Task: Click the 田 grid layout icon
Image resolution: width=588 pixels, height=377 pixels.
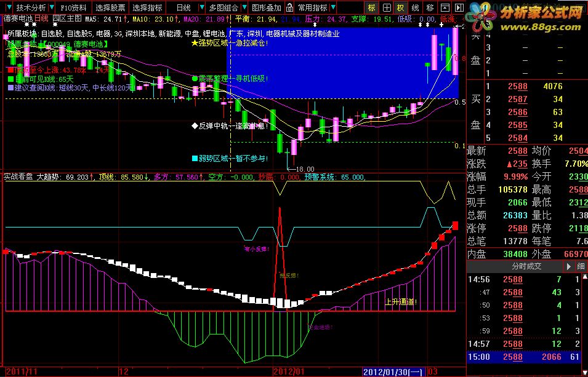Action: coord(387,7)
